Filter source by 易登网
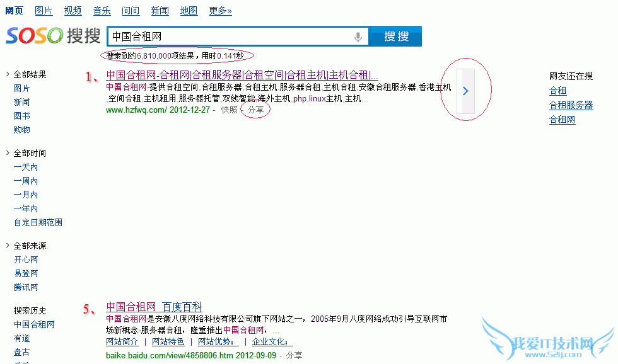618x364 pixels. click(26, 273)
